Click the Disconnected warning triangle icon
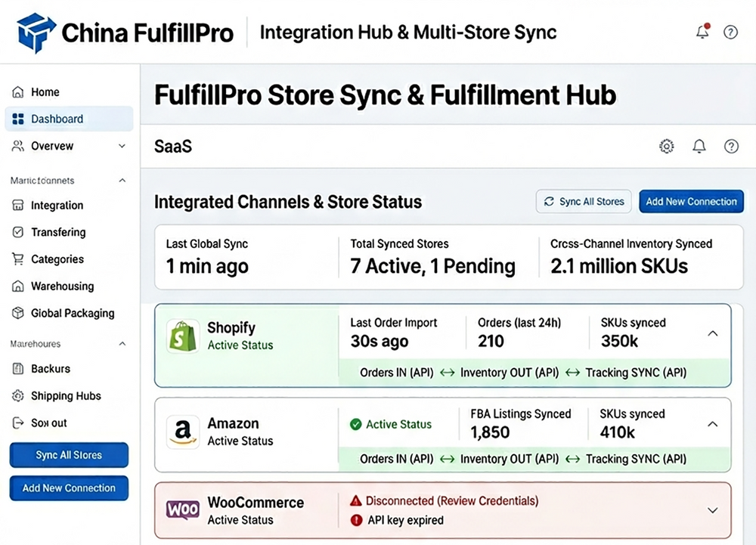 356,500
